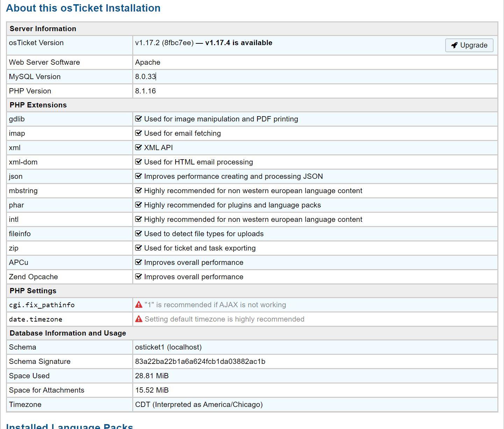Click the 'About this osTicket Installation' heading

pyautogui.click(x=83, y=8)
